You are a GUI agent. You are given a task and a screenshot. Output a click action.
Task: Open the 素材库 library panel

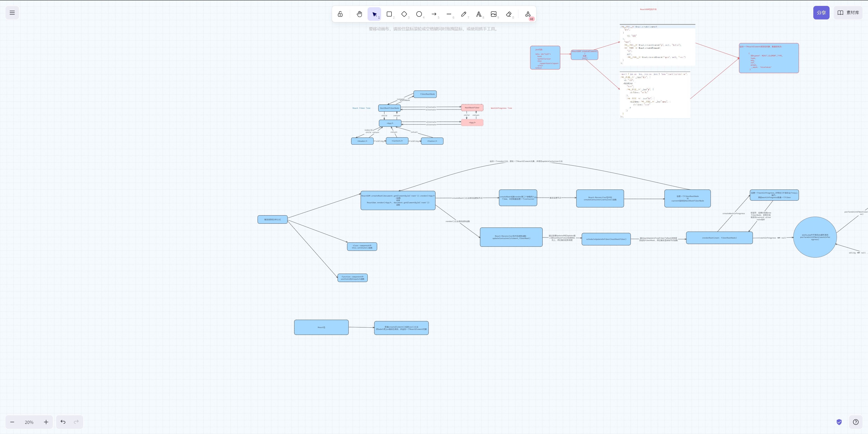pyautogui.click(x=848, y=13)
